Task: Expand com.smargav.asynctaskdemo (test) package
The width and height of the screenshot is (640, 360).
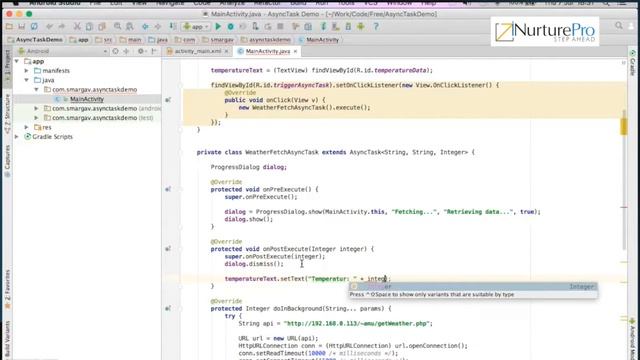Action: pos(36,118)
